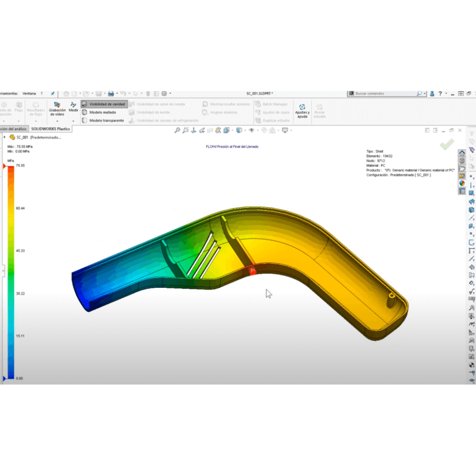Open the Grabación de vídeo dropdown arrow
The height and width of the screenshot is (476, 476).
tap(57, 121)
